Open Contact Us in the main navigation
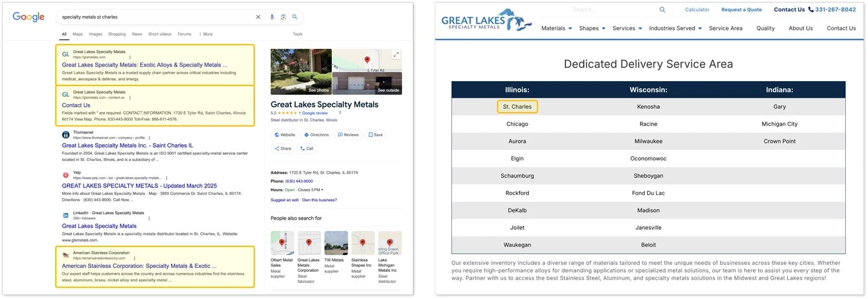 (841, 28)
